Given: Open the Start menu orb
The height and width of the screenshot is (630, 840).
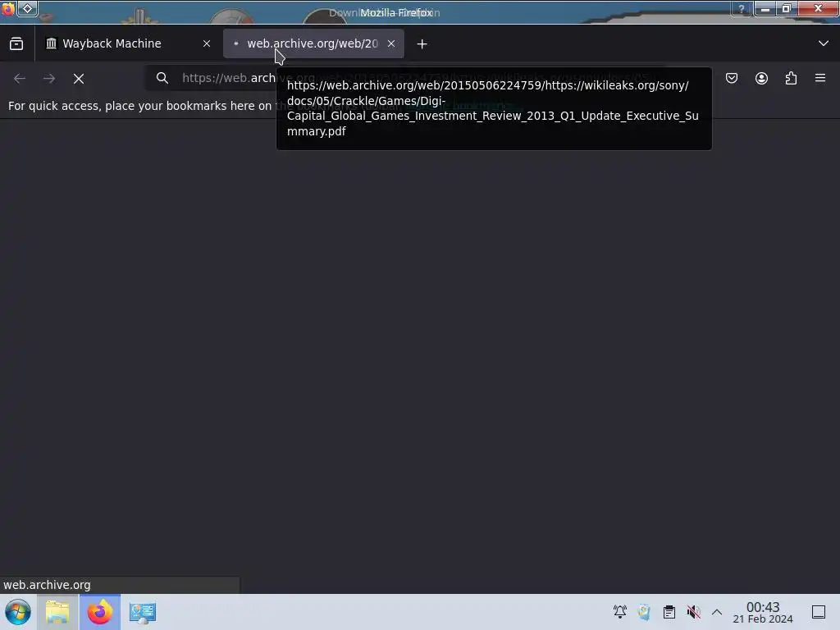Looking at the screenshot, I should (17, 612).
